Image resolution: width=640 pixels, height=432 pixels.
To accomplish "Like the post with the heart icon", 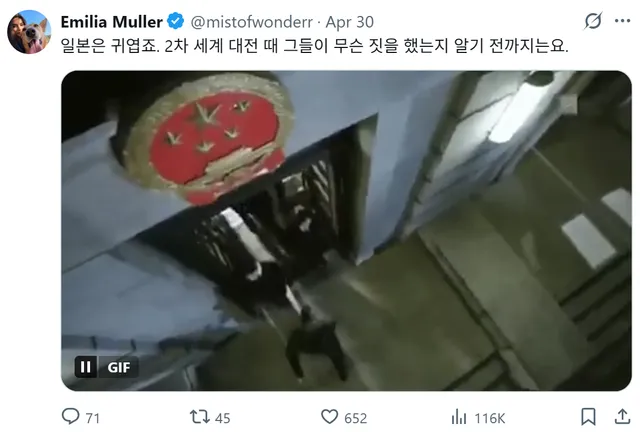I will tap(329, 417).
